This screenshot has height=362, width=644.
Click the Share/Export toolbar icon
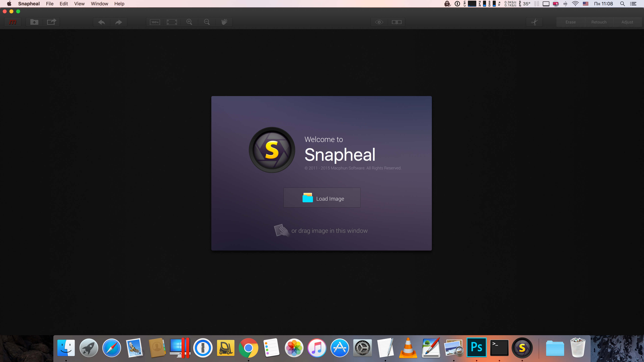51,22
